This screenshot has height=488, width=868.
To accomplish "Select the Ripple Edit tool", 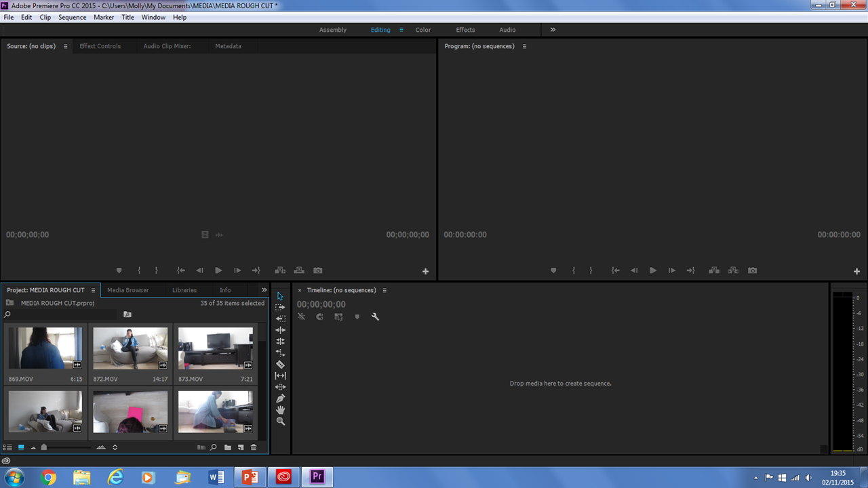I will [280, 330].
